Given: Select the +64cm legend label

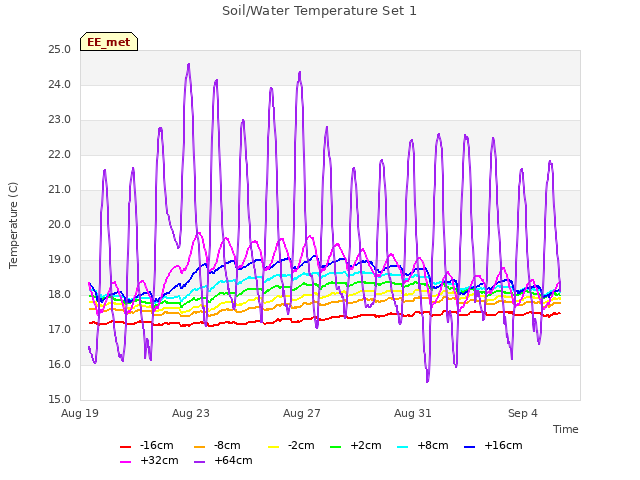Looking at the screenshot, I should [x=233, y=460].
